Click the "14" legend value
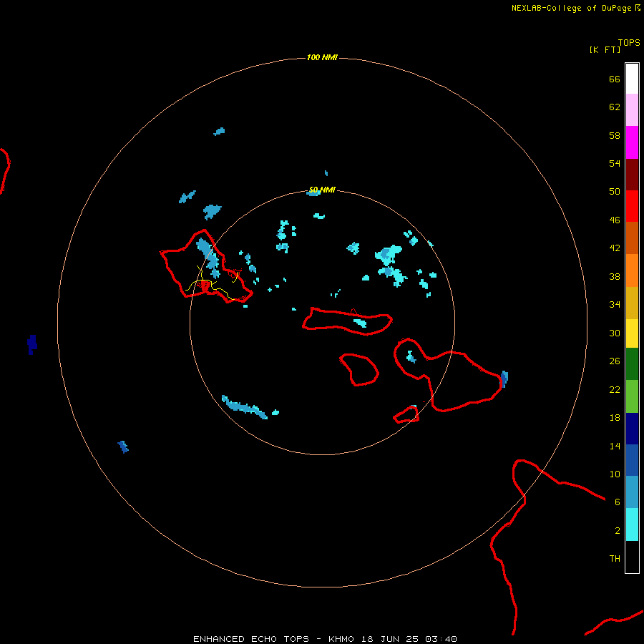 pos(615,446)
